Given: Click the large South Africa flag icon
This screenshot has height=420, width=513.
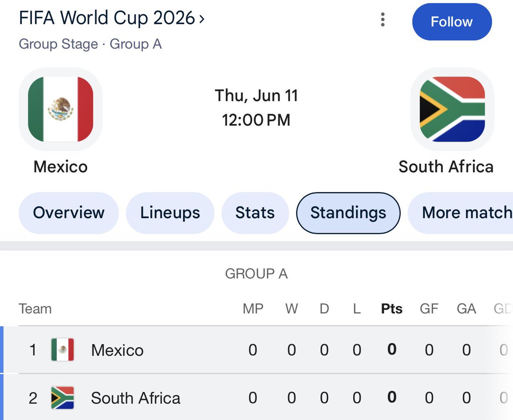Looking at the screenshot, I should point(452,109).
